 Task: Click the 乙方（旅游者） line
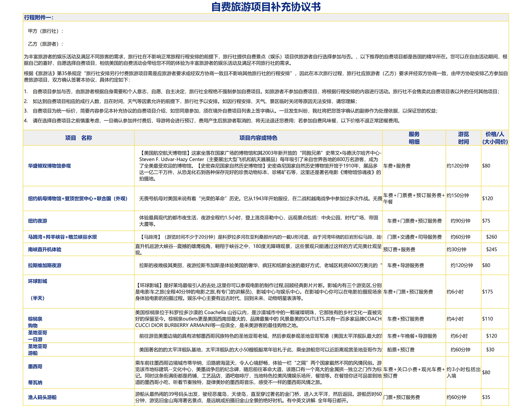point(46,44)
